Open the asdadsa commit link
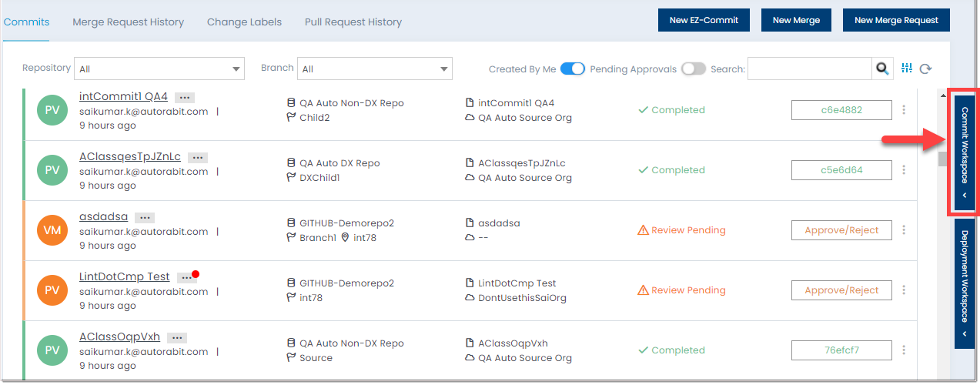980x385 pixels. click(104, 216)
